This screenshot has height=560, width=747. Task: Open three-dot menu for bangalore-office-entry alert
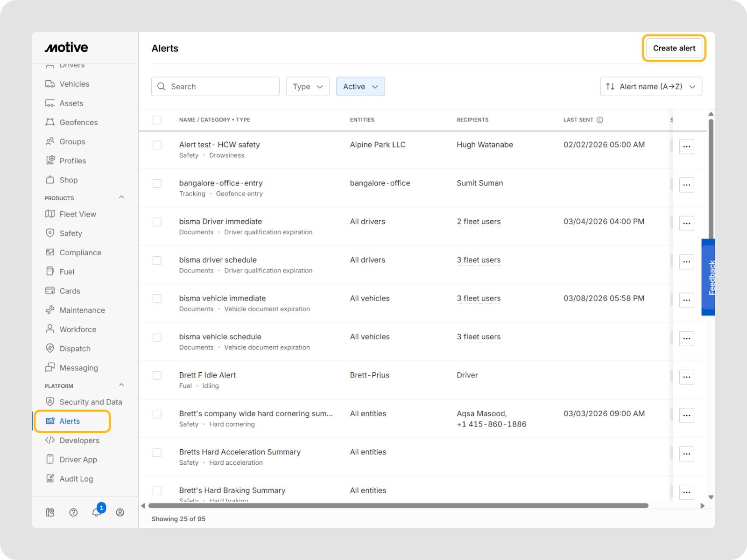point(686,185)
